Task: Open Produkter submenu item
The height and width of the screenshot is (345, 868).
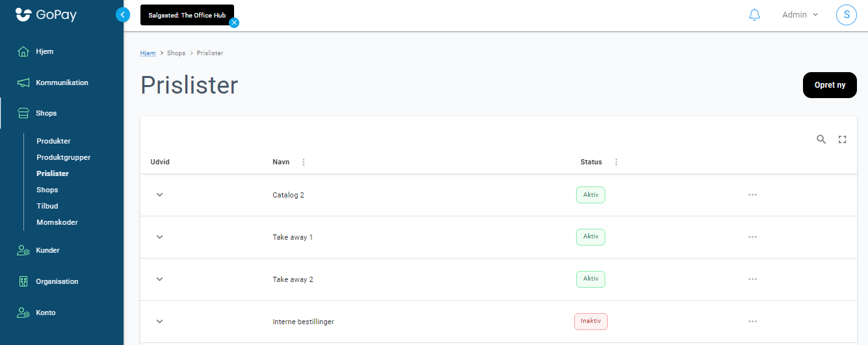Action: (x=53, y=141)
